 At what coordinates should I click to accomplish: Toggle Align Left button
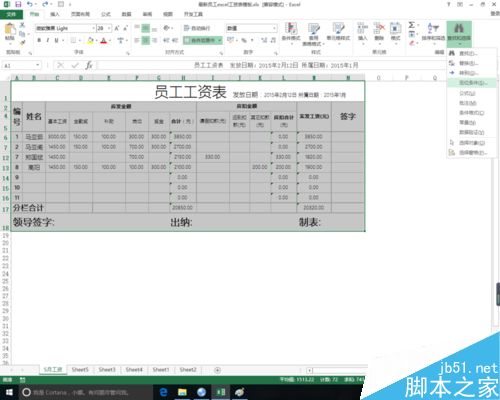(137, 40)
